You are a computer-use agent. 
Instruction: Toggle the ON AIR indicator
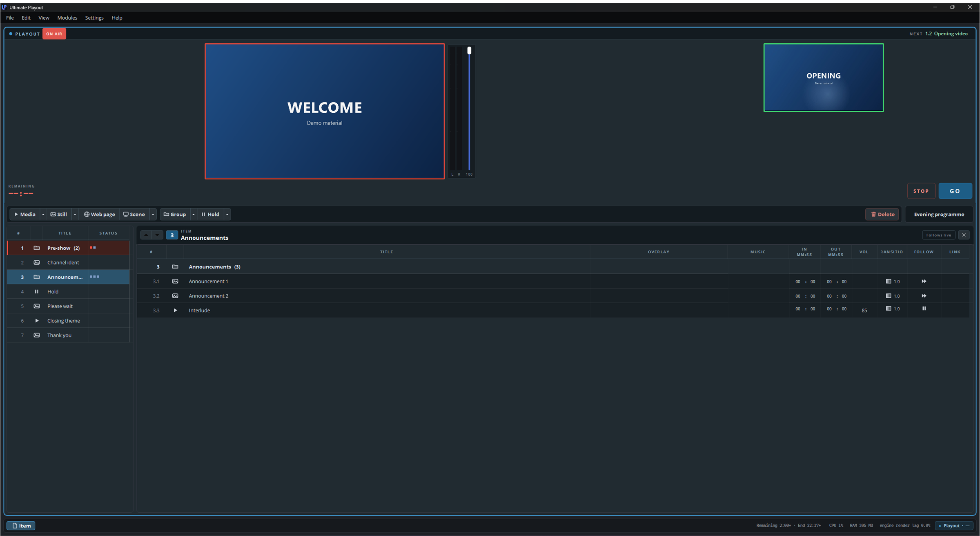pyautogui.click(x=54, y=34)
